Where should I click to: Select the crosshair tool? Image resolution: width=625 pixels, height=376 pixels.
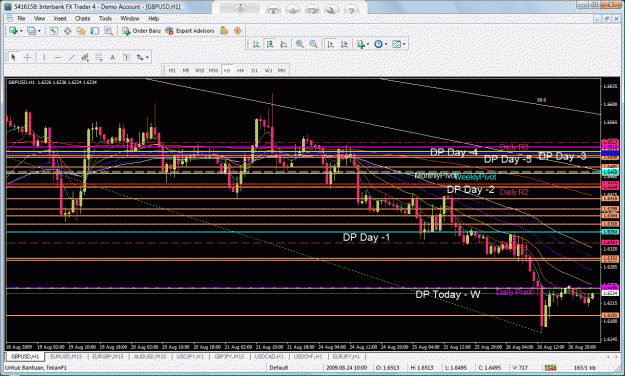coord(27,57)
